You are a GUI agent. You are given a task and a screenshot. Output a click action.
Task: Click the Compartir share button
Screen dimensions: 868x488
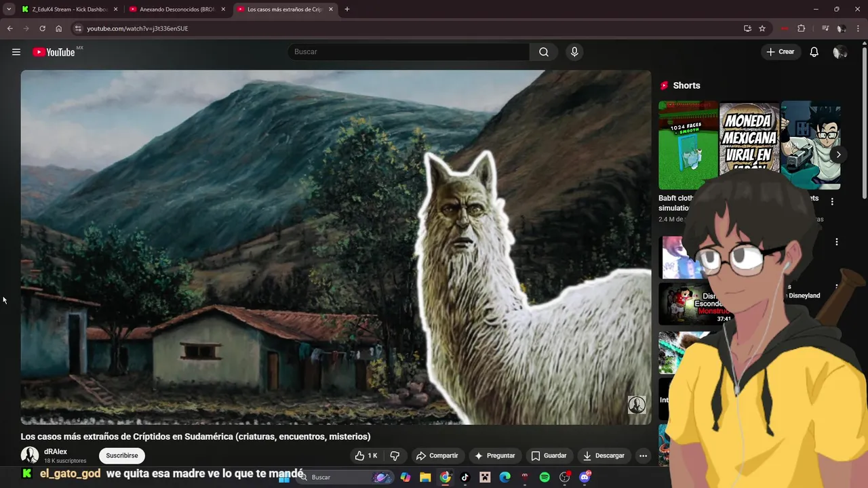point(437,455)
